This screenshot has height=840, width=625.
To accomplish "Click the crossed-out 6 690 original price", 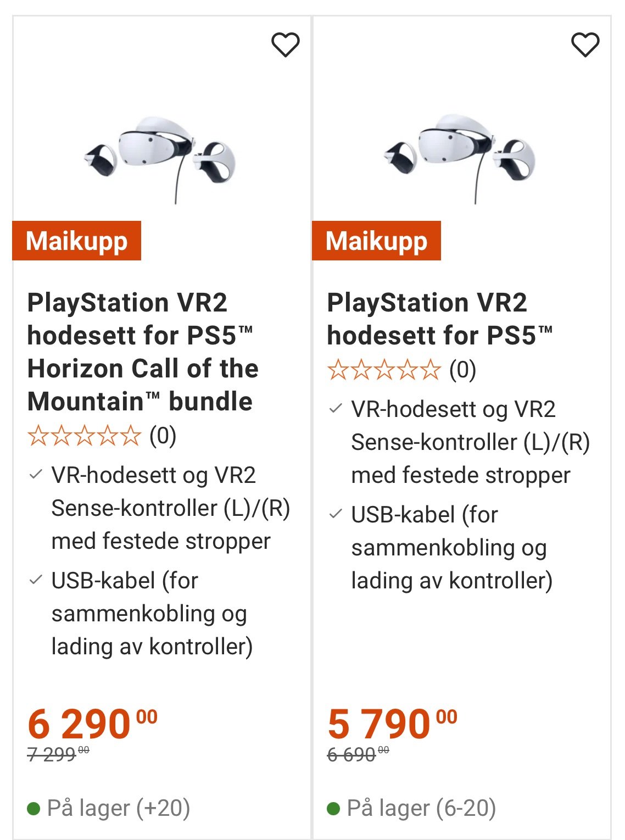I will pyautogui.click(x=358, y=754).
